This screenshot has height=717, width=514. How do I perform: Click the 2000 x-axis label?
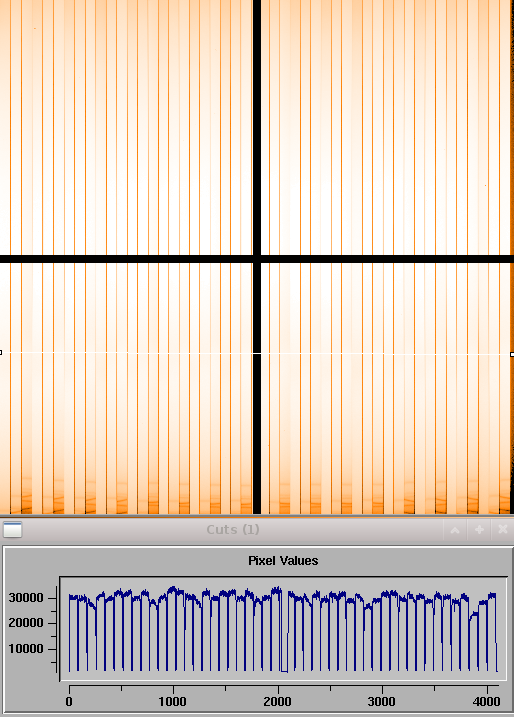point(277,701)
